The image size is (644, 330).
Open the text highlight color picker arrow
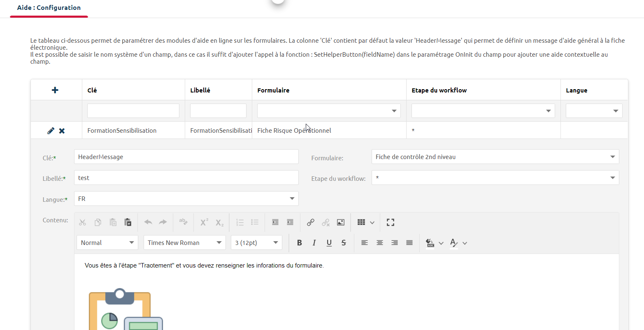point(441,243)
